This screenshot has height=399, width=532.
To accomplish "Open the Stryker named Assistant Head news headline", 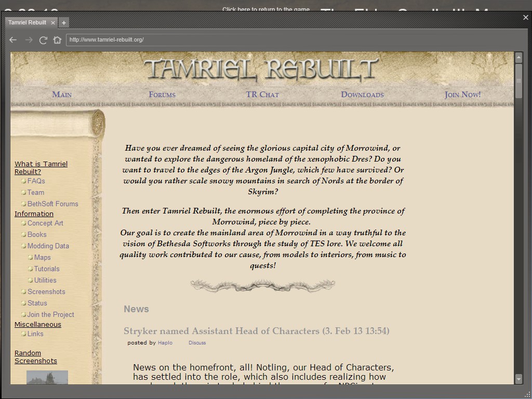I will pos(256,331).
